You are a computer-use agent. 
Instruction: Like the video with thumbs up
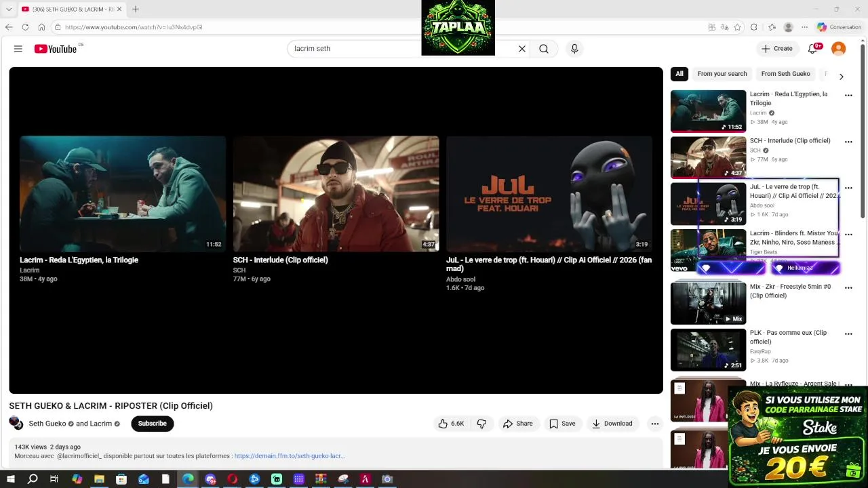(452, 424)
